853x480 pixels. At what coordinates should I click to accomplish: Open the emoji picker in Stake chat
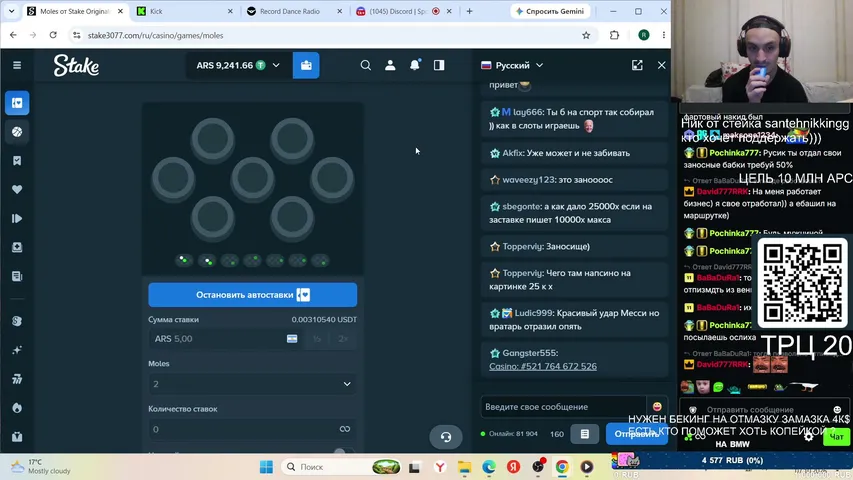[657, 407]
